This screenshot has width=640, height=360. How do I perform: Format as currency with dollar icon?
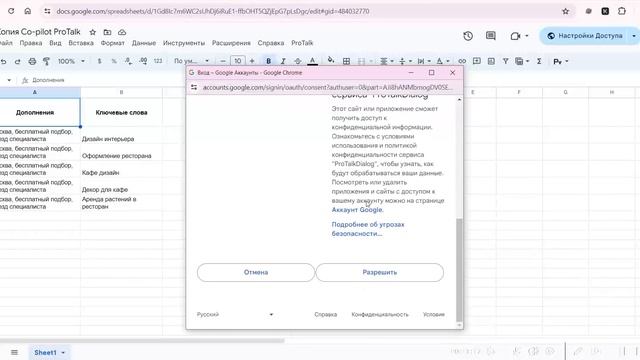coord(99,61)
